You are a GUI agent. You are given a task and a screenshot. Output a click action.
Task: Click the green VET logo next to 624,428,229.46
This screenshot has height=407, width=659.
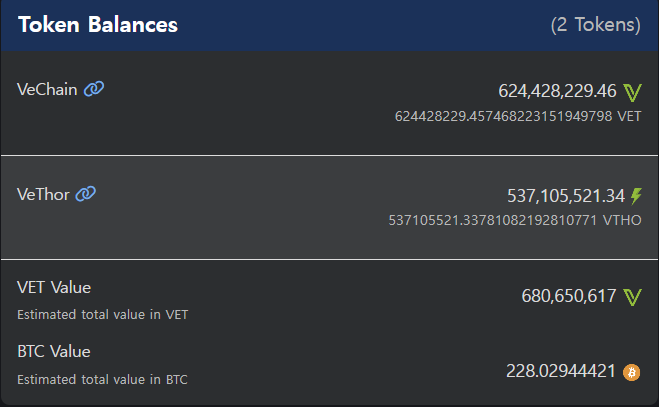(632, 92)
